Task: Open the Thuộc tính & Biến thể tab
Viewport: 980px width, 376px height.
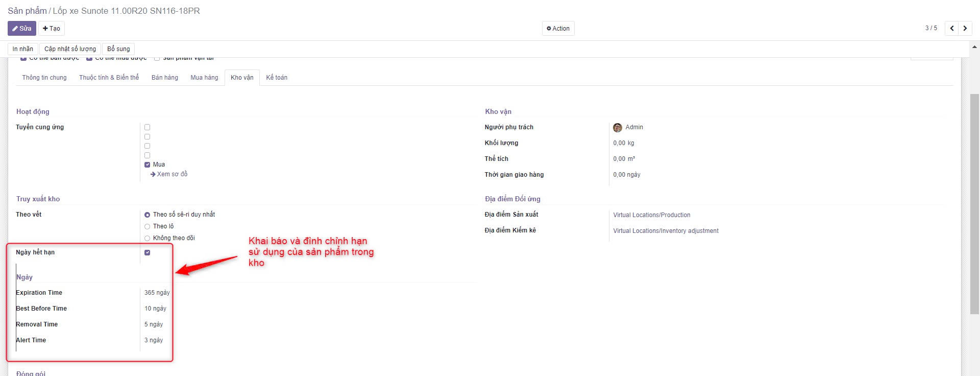Action: pyautogui.click(x=109, y=78)
